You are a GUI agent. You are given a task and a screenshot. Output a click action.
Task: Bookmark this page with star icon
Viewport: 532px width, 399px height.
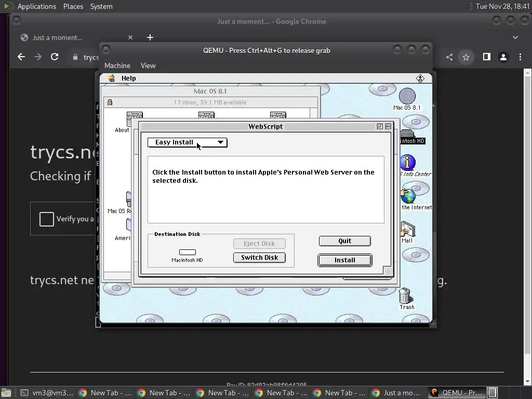(x=466, y=57)
